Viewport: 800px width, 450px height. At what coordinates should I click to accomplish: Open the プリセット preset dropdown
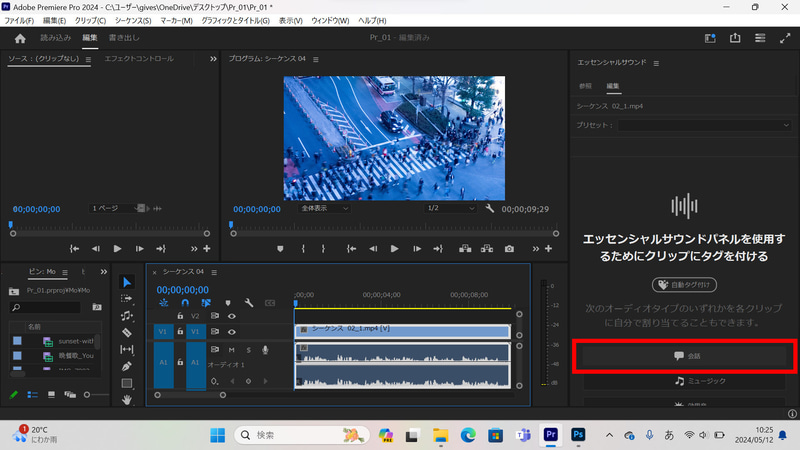(705, 125)
